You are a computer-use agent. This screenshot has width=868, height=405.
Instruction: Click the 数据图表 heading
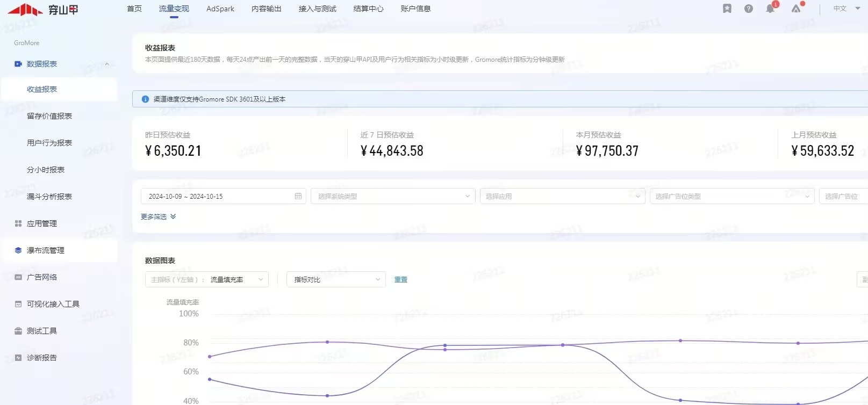160,261
